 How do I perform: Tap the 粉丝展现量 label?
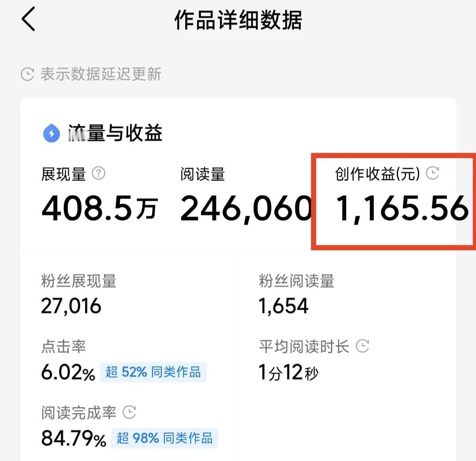click(79, 281)
